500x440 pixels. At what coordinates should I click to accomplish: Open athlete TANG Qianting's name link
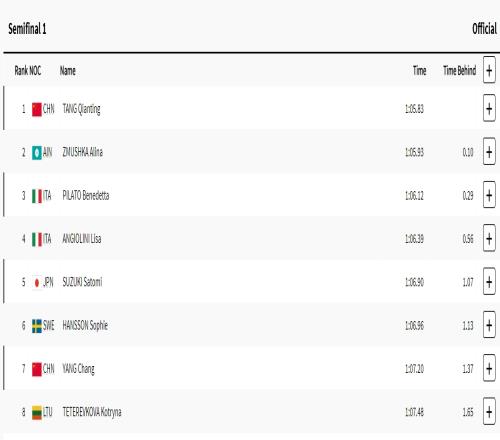pyautogui.click(x=81, y=109)
